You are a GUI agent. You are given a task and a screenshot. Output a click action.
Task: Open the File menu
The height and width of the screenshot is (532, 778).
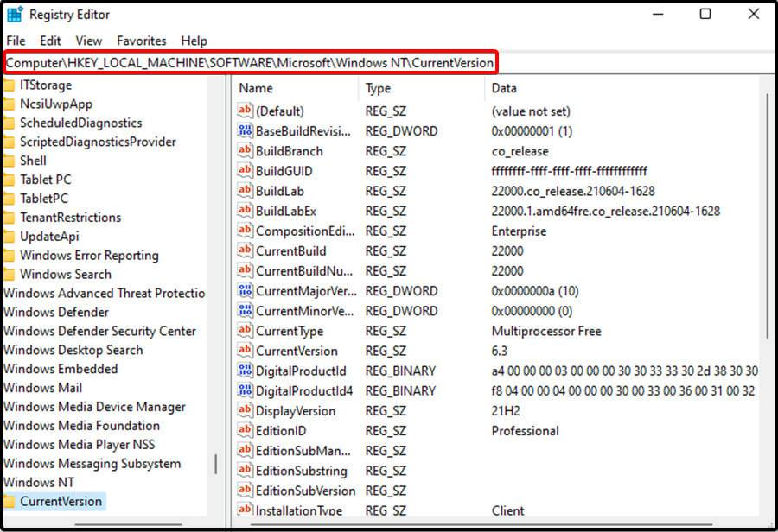tap(16, 41)
